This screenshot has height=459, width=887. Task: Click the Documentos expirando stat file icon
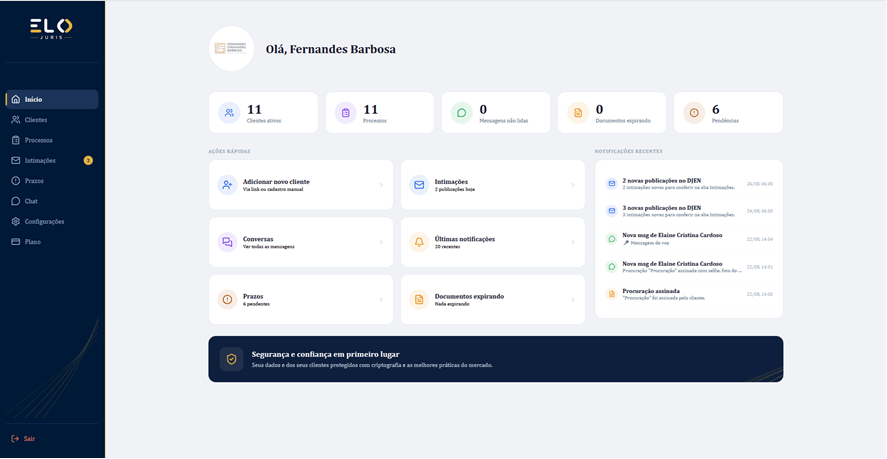[x=578, y=113]
